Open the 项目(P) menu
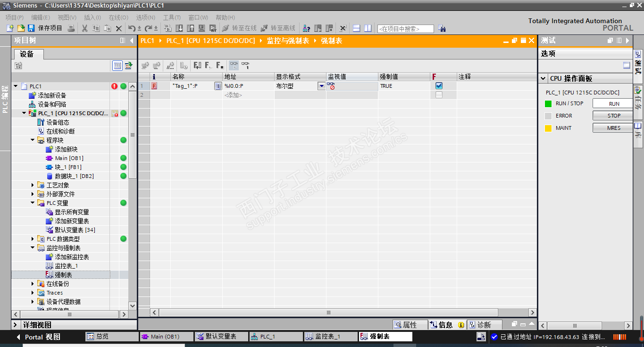 [x=14, y=17]
